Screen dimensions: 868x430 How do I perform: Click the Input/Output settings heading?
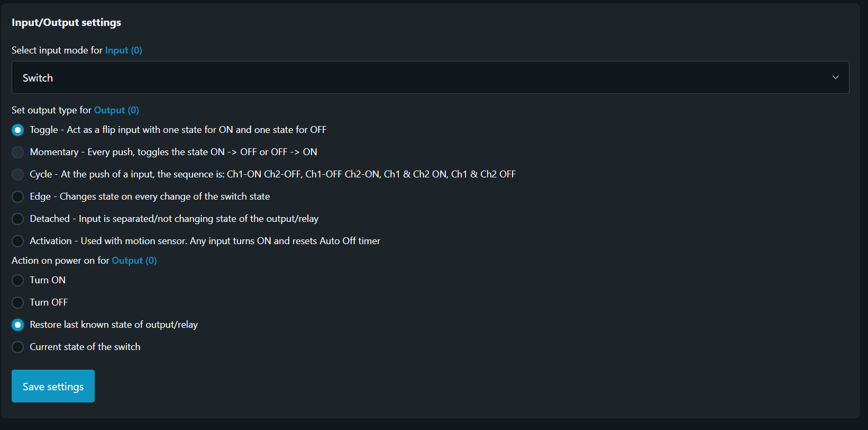pyautogui.click(x=66, y=22)
